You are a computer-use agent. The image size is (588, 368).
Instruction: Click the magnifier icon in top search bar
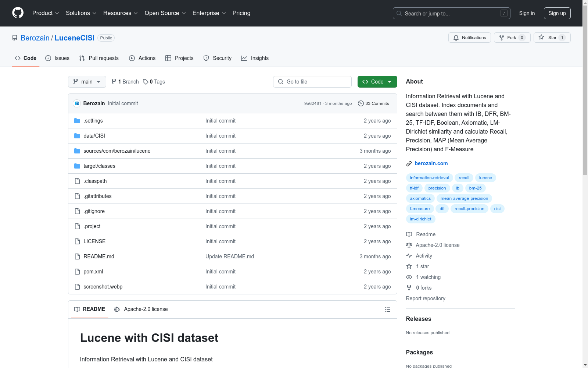click(399, 13)
